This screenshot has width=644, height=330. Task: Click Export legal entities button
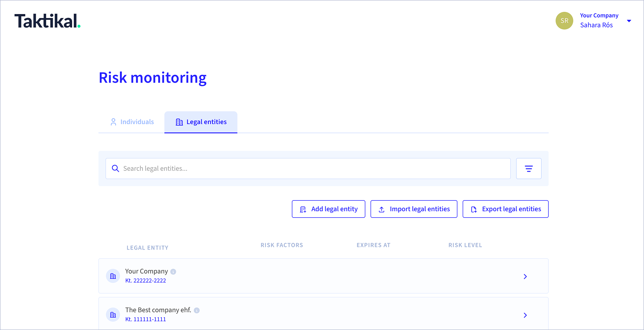[506, 209]
